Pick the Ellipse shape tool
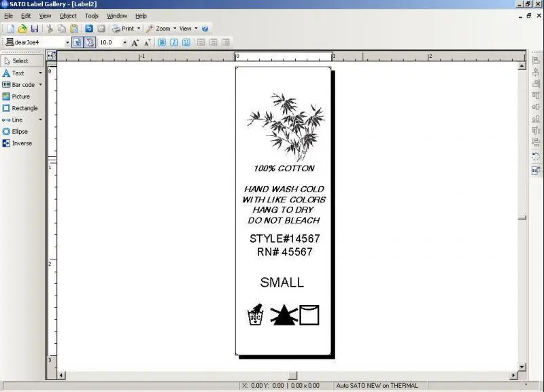The width and height of the screenshot is (544, 392). point(19,131)
